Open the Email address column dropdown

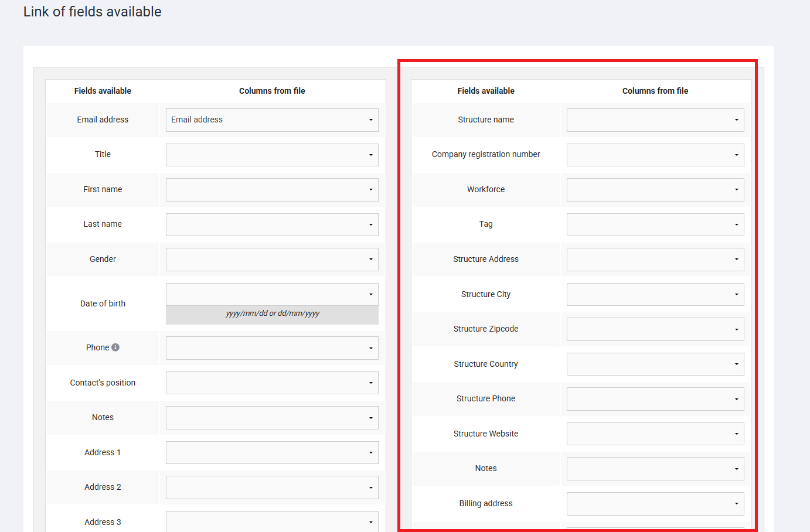[272, 120]
